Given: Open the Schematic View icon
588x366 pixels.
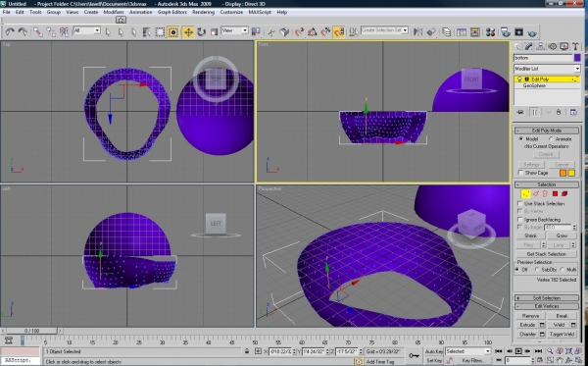Looking at the screenshot, I should (x=474, y=32).
